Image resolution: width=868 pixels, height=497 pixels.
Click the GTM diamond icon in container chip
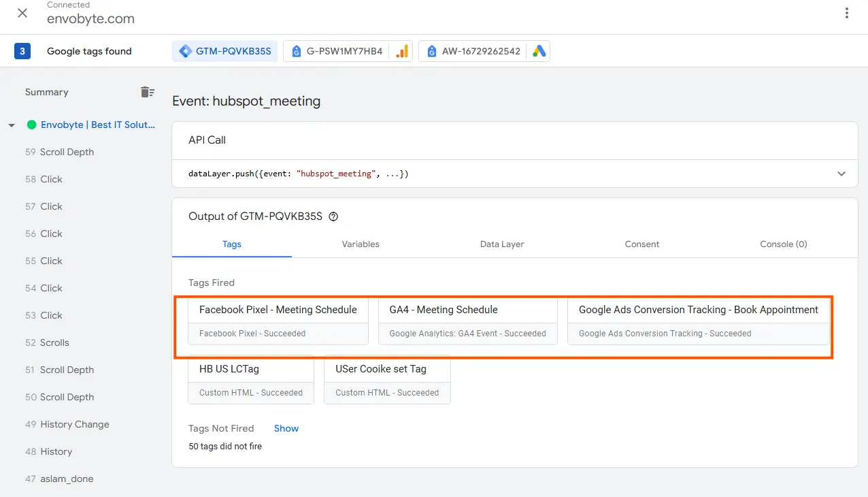[185, 51]
